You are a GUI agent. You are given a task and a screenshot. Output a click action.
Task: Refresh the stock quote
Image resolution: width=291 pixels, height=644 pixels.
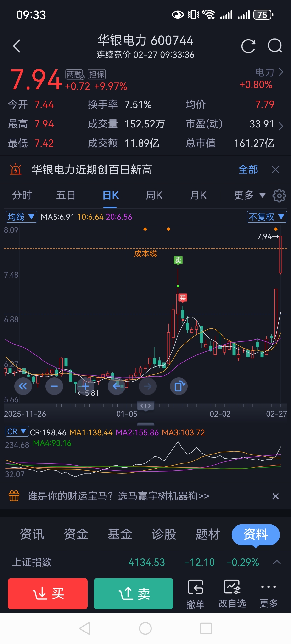click(x=248, y=46)
